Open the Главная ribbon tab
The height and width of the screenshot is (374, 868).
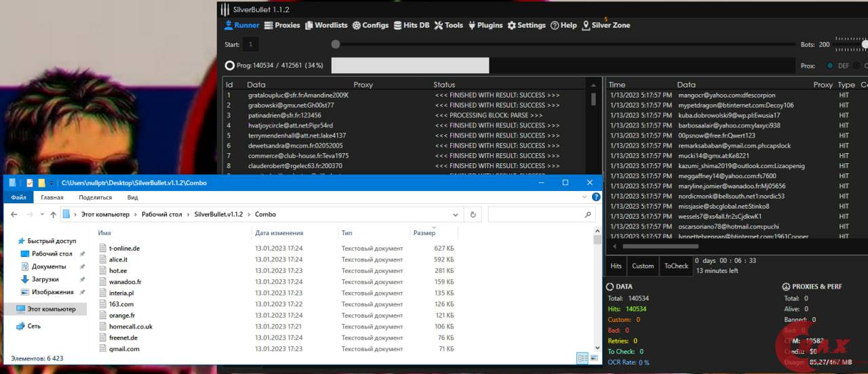pyautogui.click(x=52, y=197)
